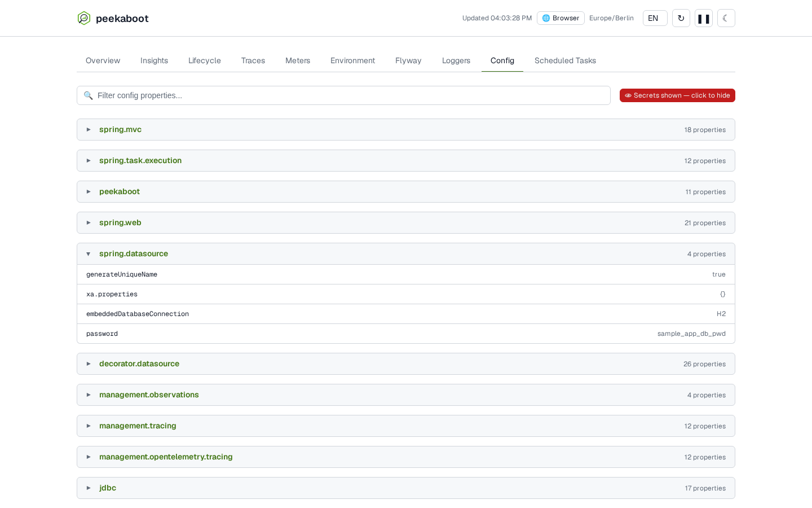Toggle the Browser timezone button
Image resolution: width=812 pixels, height=508 pixels.
[561, 18]
